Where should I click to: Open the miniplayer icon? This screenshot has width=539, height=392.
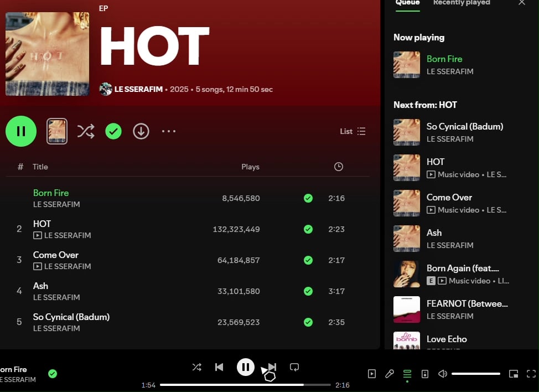click(514, 374)
